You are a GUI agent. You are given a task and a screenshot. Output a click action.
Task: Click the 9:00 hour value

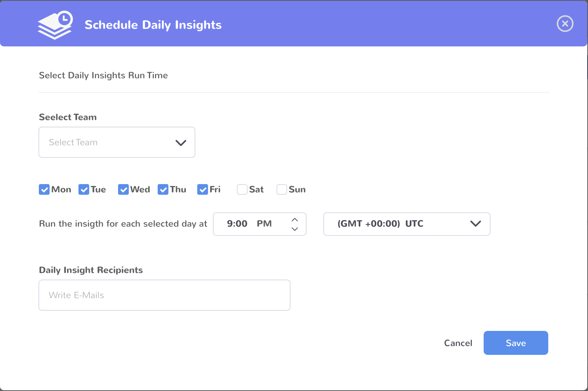pos(237,224)
